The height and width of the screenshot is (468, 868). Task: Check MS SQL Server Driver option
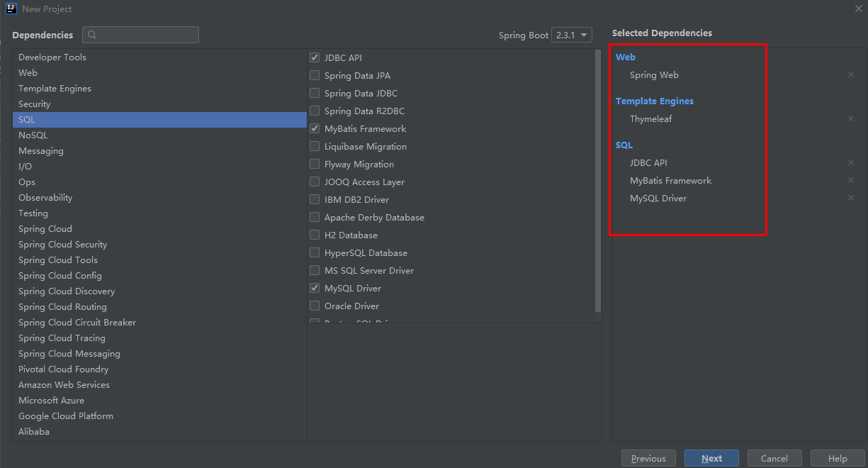point(315,270)
